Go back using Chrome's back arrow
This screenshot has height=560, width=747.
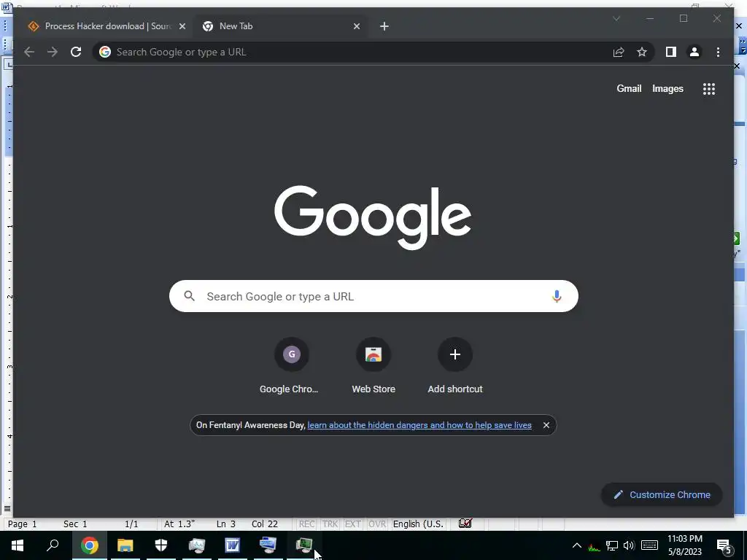pyautogui.click(x=29, y=52)
